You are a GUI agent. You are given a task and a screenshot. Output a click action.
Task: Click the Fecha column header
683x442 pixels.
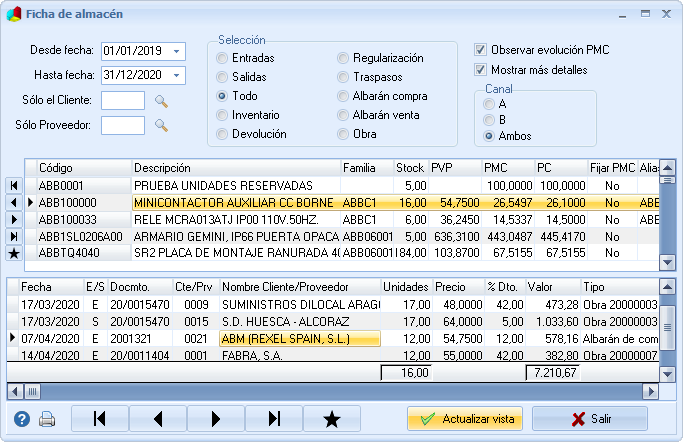pos(51,287)
